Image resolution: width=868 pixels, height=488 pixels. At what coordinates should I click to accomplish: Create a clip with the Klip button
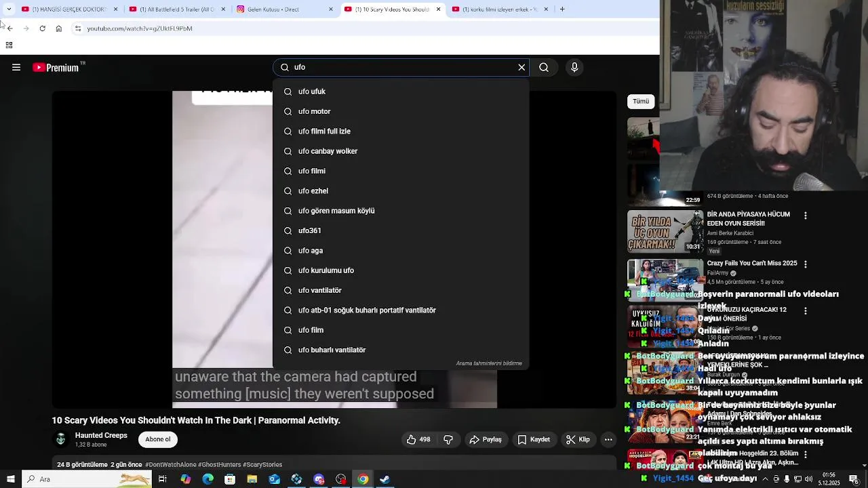pyautogui.click(x=578, y=439)
